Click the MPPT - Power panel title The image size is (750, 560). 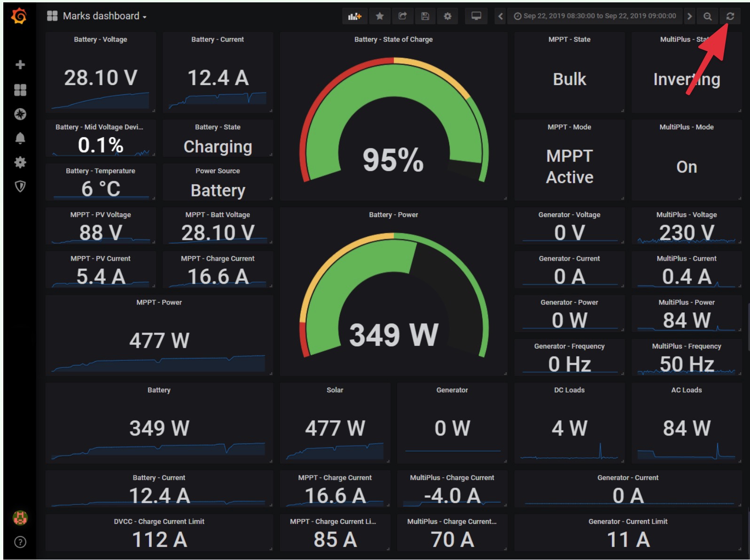click(x=159, y=303)
